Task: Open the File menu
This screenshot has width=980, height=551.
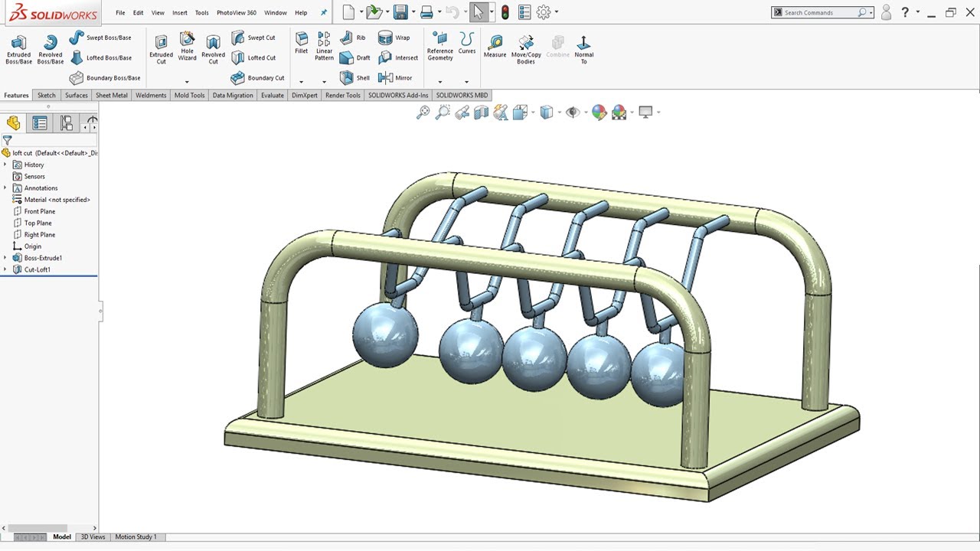Action: (x=120, y=13)
